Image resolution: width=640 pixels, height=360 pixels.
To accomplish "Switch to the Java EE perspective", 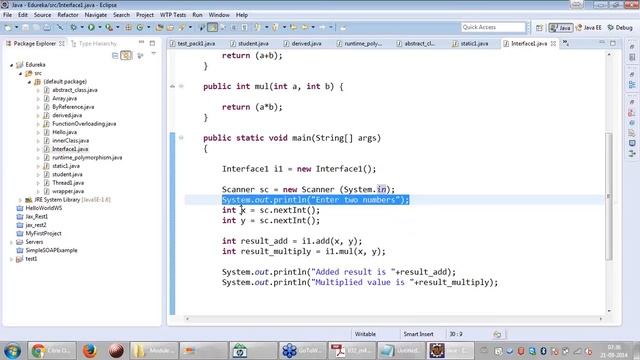I will point(588,28).
